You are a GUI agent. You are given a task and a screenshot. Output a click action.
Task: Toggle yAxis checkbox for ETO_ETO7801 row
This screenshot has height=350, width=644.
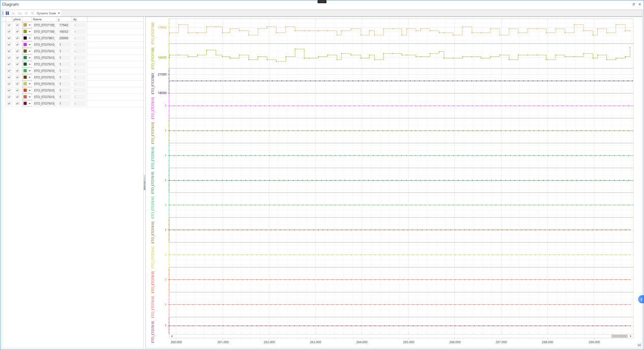pos(17,38)
